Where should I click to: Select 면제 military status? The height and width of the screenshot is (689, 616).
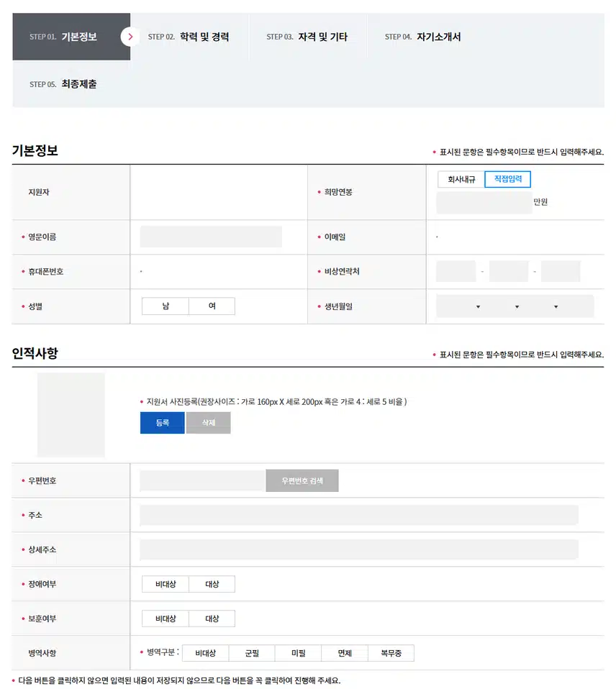coord(345,653)
